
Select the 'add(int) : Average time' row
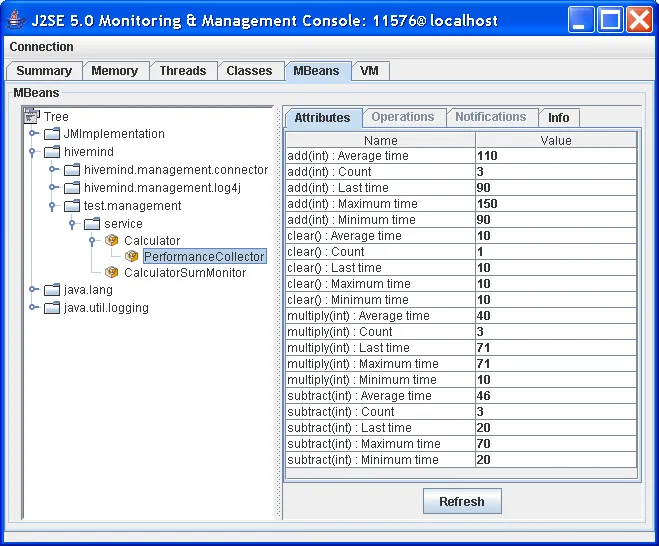461,156
